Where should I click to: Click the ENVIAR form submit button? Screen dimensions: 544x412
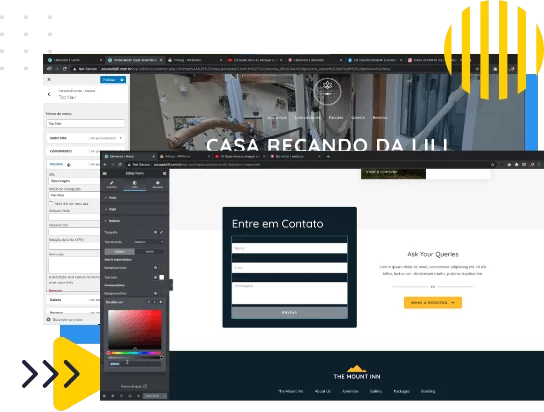point(289,313)
